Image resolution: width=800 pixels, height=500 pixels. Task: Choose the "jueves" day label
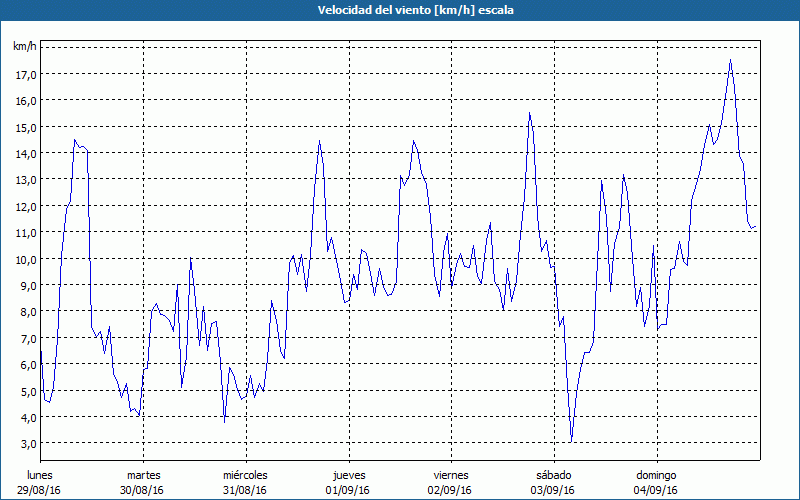(348, 475)
